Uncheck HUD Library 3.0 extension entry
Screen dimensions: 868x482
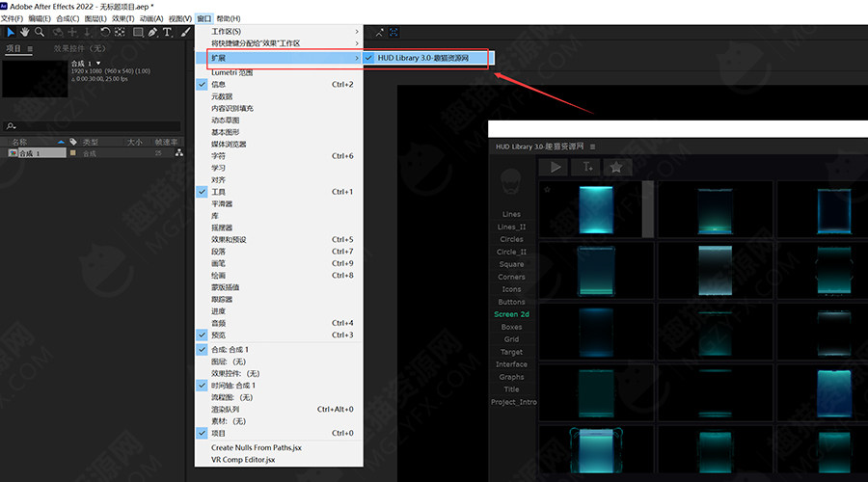(428, 58)
